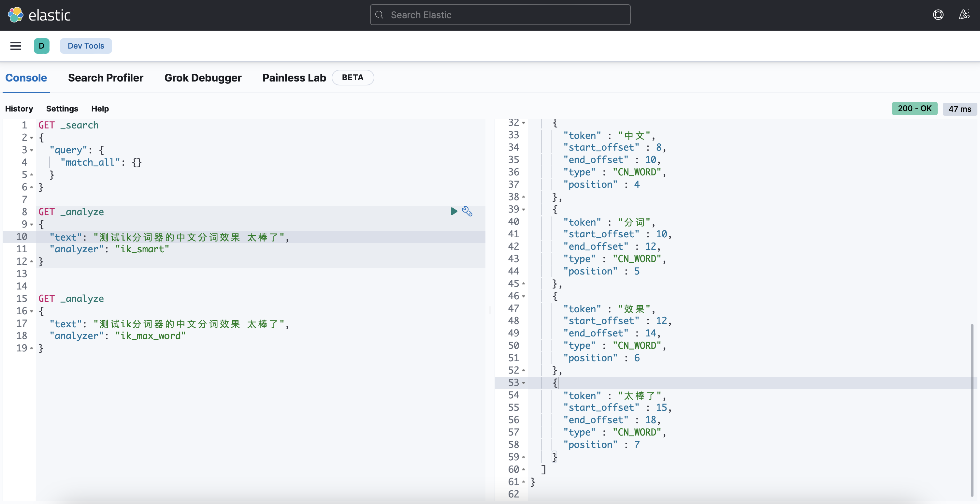This screenshot has width=980, height=504.
Task: Click the token "中文" in output
Action: click(634, 136)
